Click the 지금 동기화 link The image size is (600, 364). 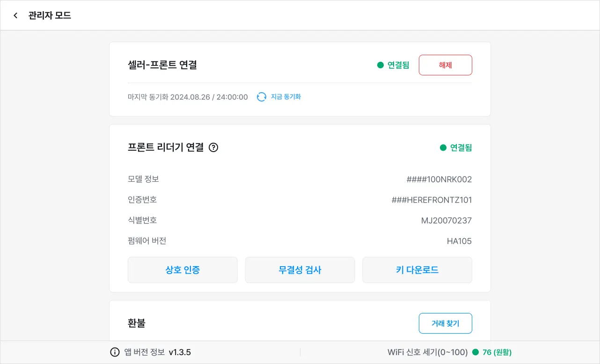coord(285,97)
